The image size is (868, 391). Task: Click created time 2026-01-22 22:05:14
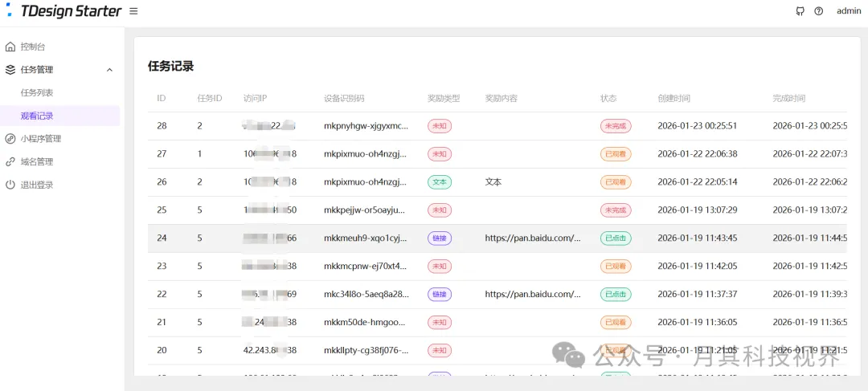[x=698, y=181]
